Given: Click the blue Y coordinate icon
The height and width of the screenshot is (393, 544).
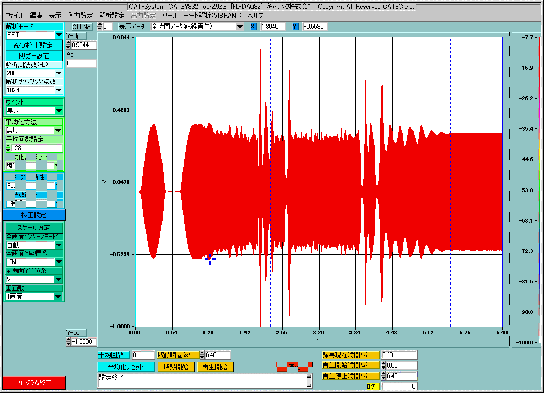Looking at the screenshot, I should pos(295,26).
